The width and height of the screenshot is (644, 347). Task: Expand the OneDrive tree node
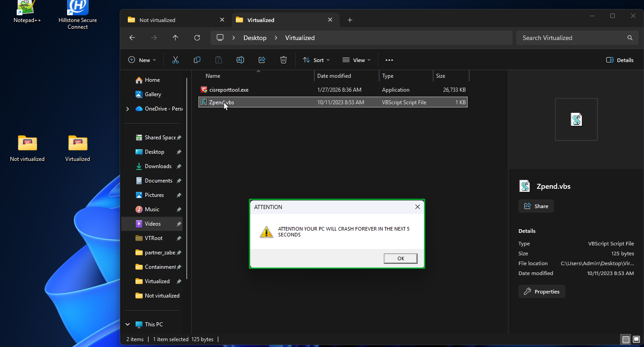coord(128,109)
